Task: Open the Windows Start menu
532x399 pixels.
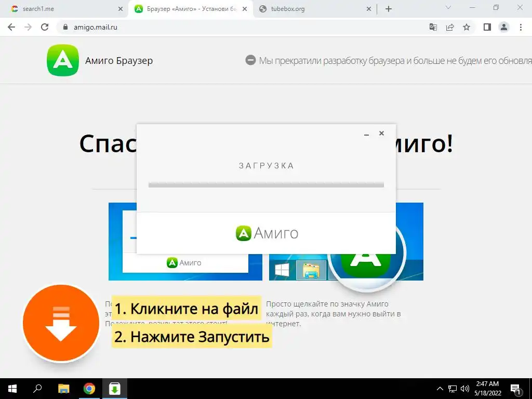Action: tap(12, 389)
